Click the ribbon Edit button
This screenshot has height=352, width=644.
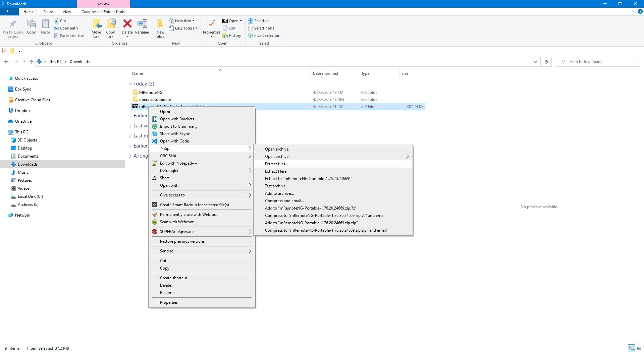pyautogui.click(x=229, y=28)
